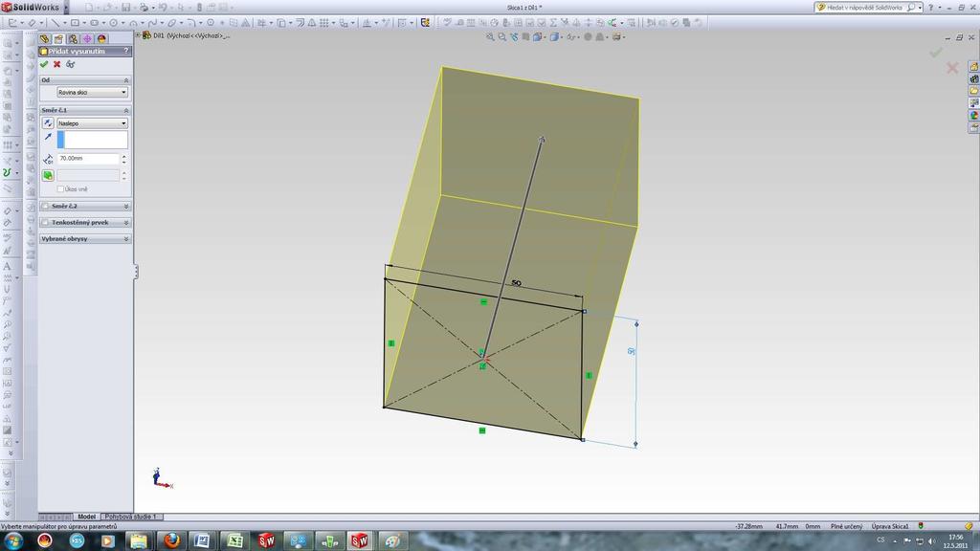Collapse the Od section
Viewport: 980px width, 551px height.
click(x=125, y=80)
